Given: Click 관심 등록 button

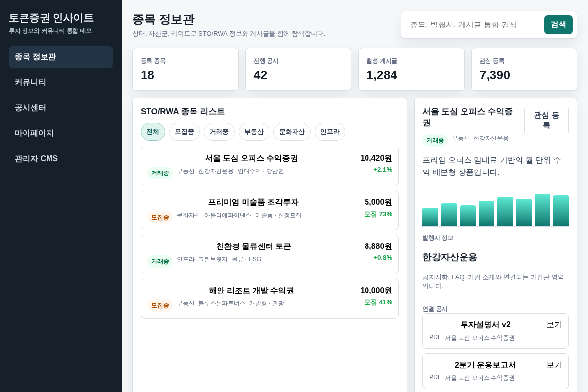Looking at the screenshot, I should 546,121.
